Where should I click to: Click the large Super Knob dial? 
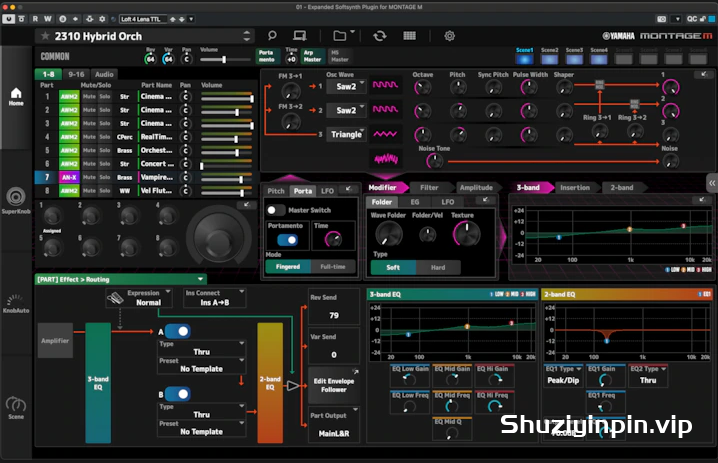[x=218, y=237]
